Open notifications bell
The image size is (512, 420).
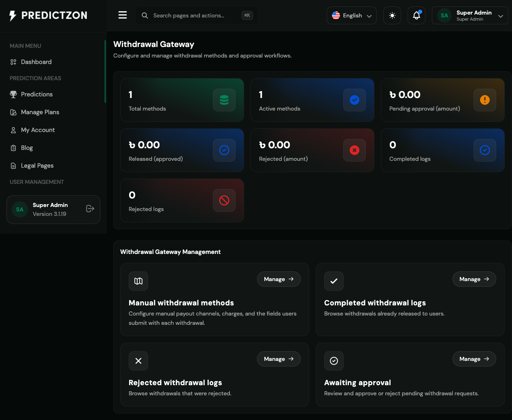(416, 15)
